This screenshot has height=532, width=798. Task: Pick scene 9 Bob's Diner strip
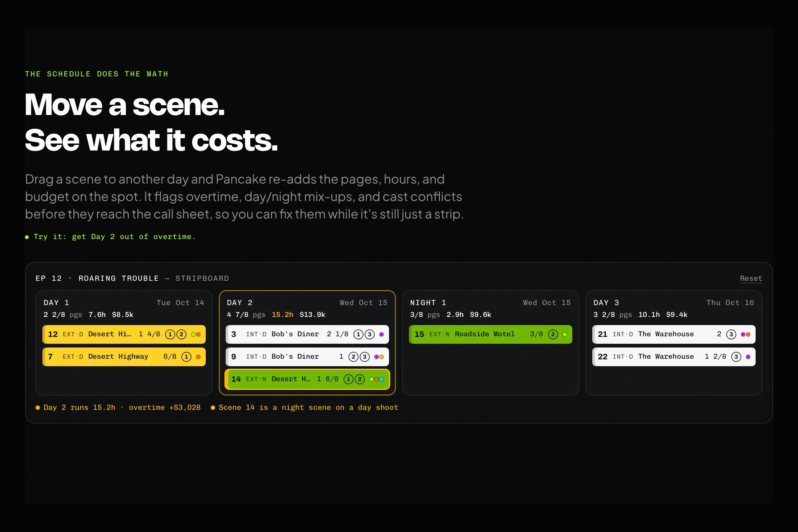(x=307, y=357)
